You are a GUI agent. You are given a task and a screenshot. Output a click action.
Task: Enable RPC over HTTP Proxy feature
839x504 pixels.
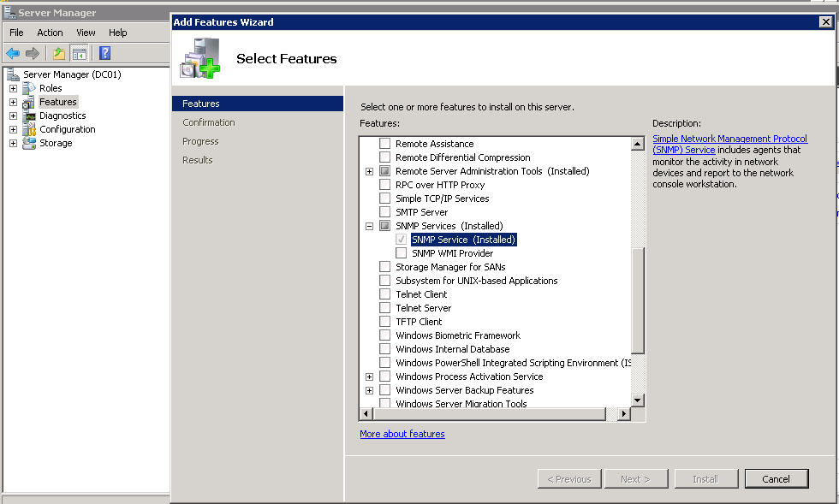tap(384, 185)
